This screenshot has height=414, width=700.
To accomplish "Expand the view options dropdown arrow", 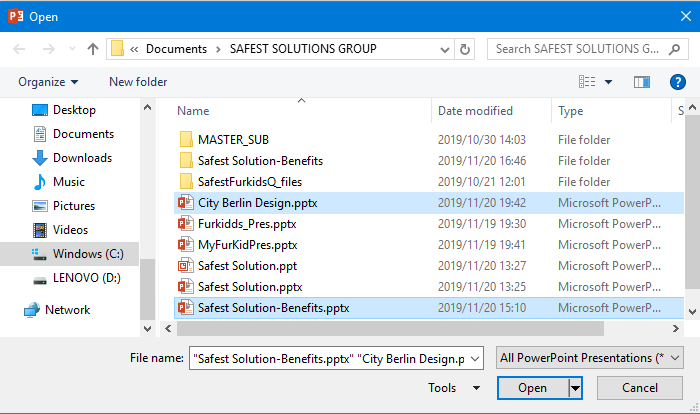I will point(609,82).
